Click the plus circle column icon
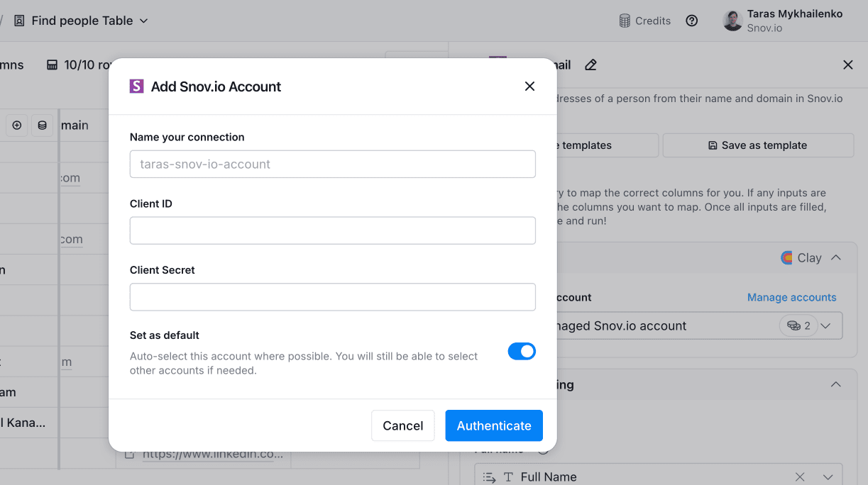The height and width of the screenshot is (485, 868). point(17,126)
